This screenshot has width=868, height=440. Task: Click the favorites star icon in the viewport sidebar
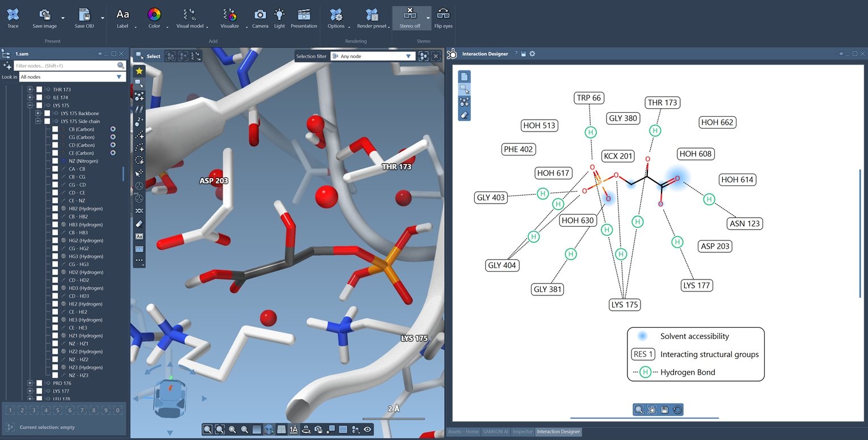click(x=139, y=71)
